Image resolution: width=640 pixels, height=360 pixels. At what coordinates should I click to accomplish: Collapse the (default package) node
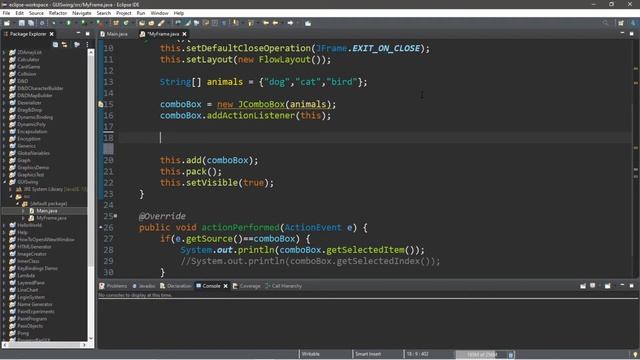pyautogui.click(x=18, y=204)
